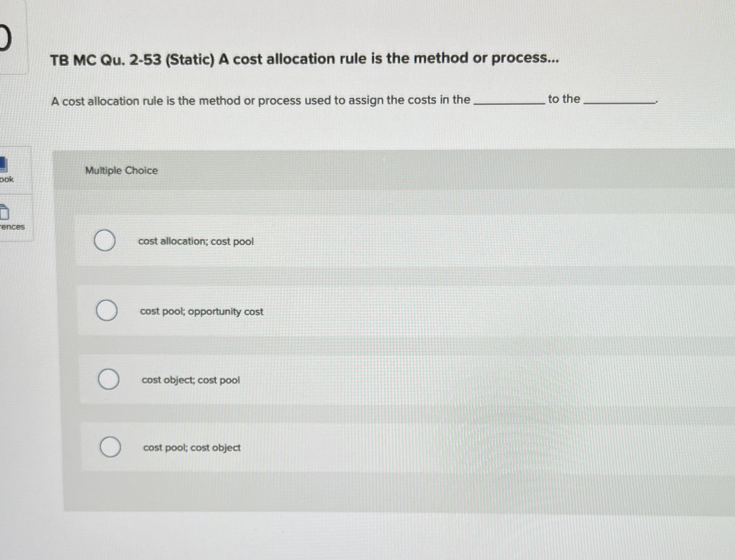The image size is (735, 560).
Task: Click the 'Multiple Choice' header bar
Action: pos(121,171)
